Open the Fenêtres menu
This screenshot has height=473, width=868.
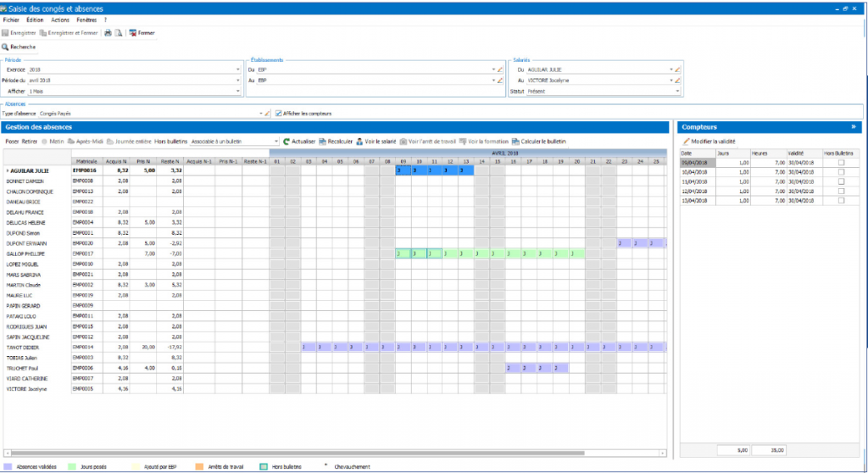[86, 20]
